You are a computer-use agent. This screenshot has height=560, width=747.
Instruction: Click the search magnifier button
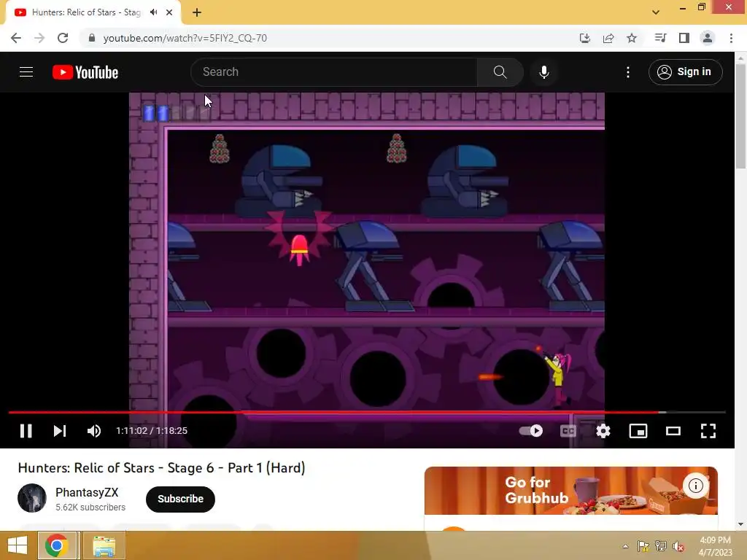[500, 72]
